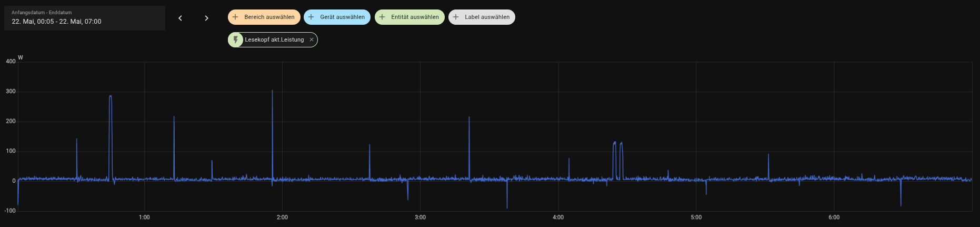
Task: Click plus icon on Entität auswählen
Action: [x=382, y=17]
